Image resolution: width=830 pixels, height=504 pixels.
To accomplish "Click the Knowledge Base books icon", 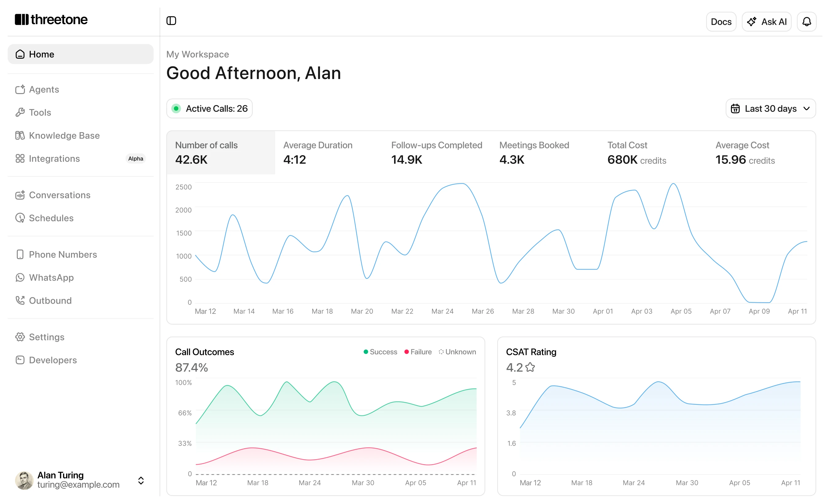I will pos(20,135).
